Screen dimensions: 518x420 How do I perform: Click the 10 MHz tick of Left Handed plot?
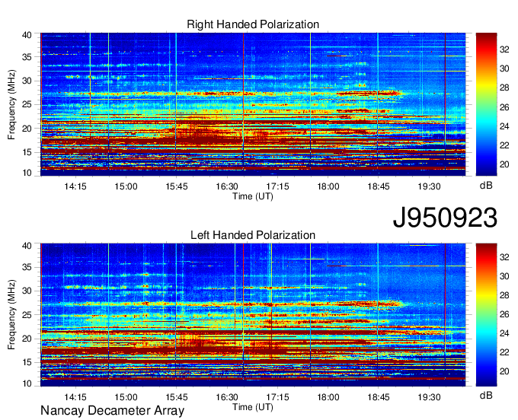point(27,383)
